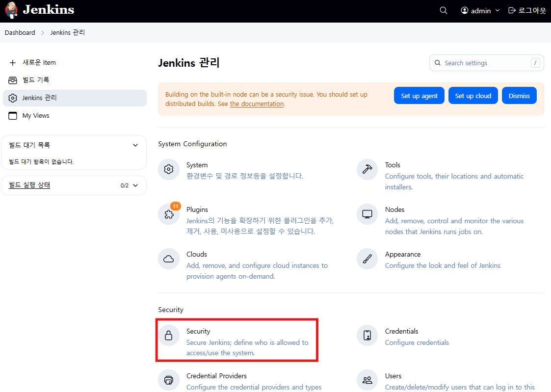The image size is (551, 392).
Task: Click the magnifier inside Search settings
Action: click(438, 63)
